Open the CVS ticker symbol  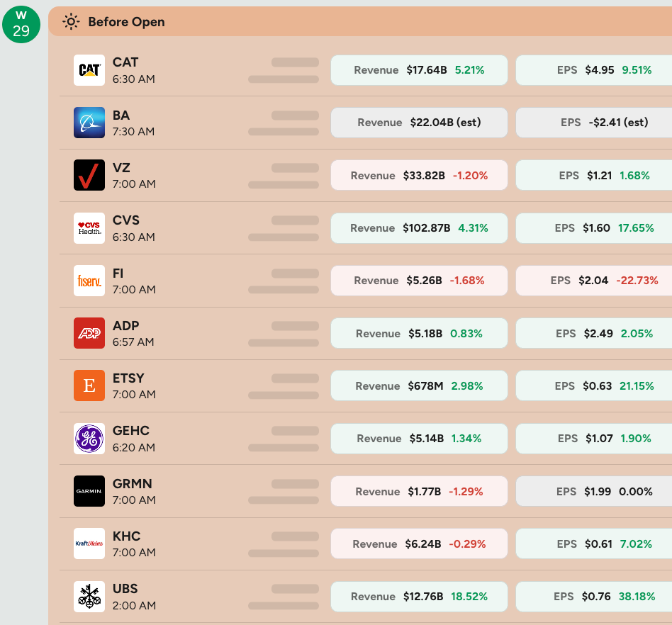click(126, 220)
